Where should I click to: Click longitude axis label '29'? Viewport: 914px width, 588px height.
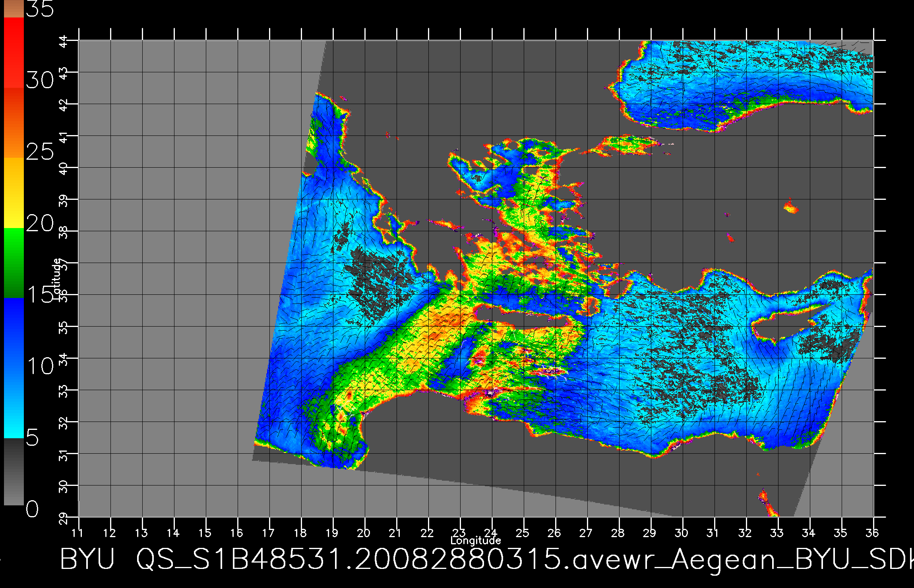point(650,533)
